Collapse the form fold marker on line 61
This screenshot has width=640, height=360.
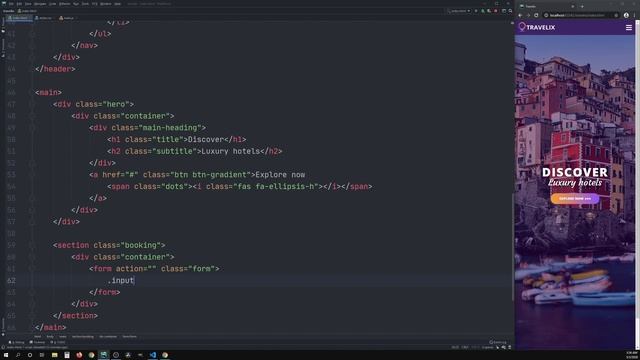tap(32, 269)
